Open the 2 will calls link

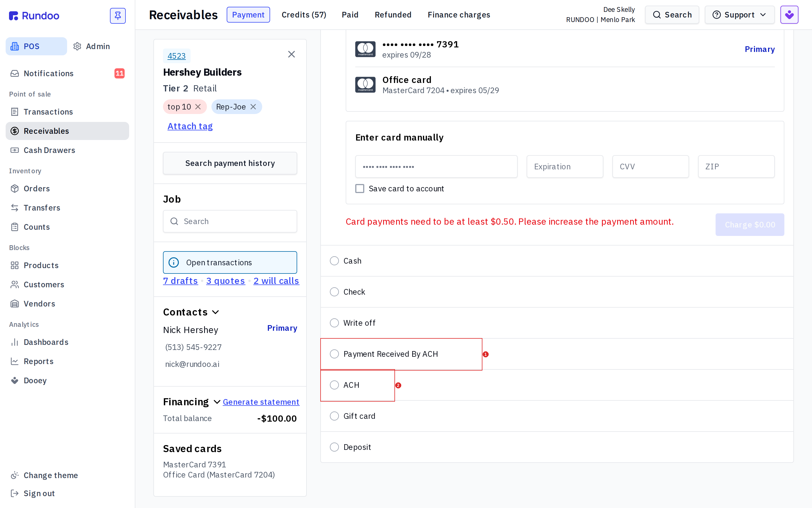[x=276, y=281]
